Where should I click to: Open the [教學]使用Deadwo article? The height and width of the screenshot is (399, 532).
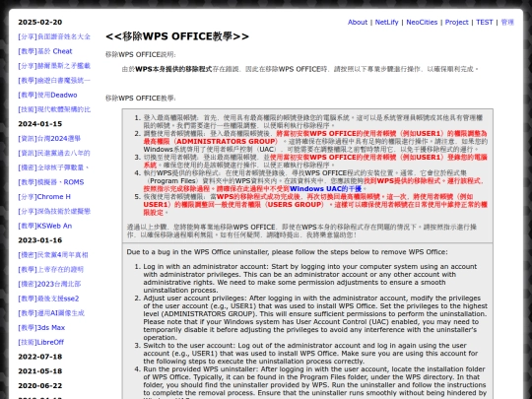pos(47,95)
